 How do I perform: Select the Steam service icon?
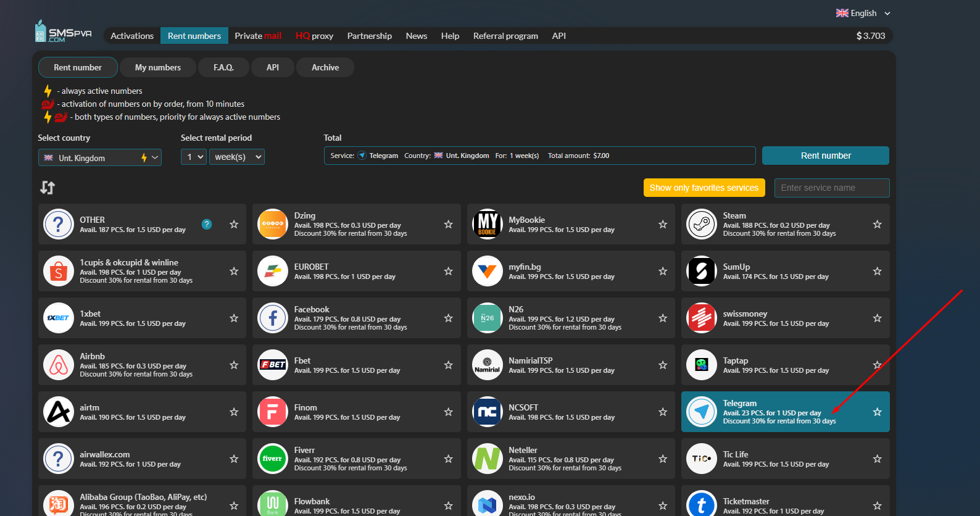tap(702, 224)
